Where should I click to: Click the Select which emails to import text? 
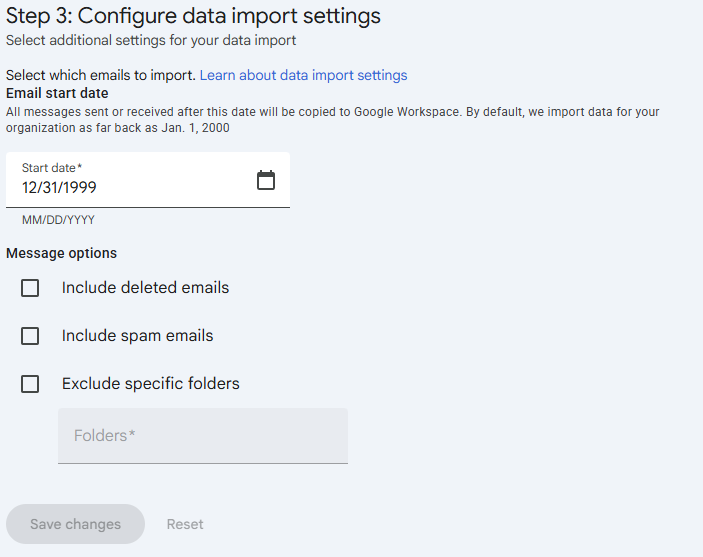tap(101, 75)
